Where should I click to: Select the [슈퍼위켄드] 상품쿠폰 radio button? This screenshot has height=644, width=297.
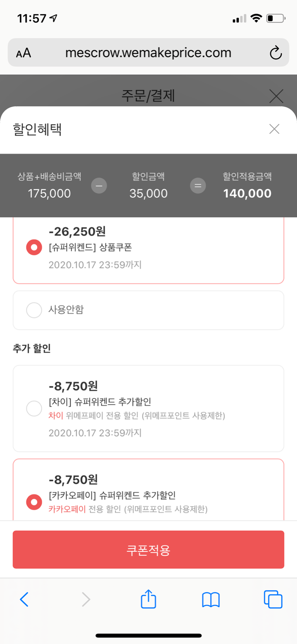tap(34, 247)
